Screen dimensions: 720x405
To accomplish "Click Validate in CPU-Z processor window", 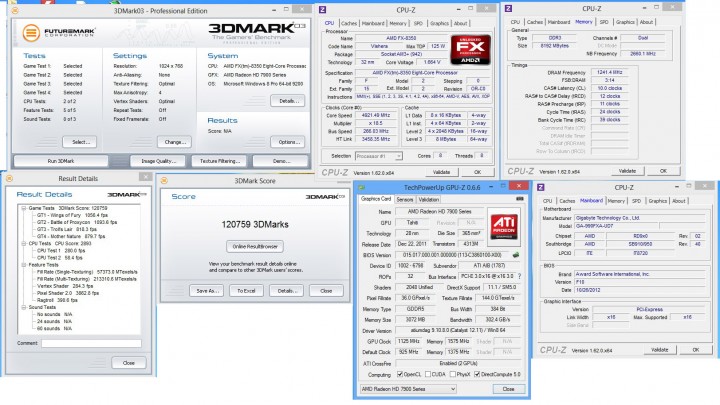I will click(441, 172).
